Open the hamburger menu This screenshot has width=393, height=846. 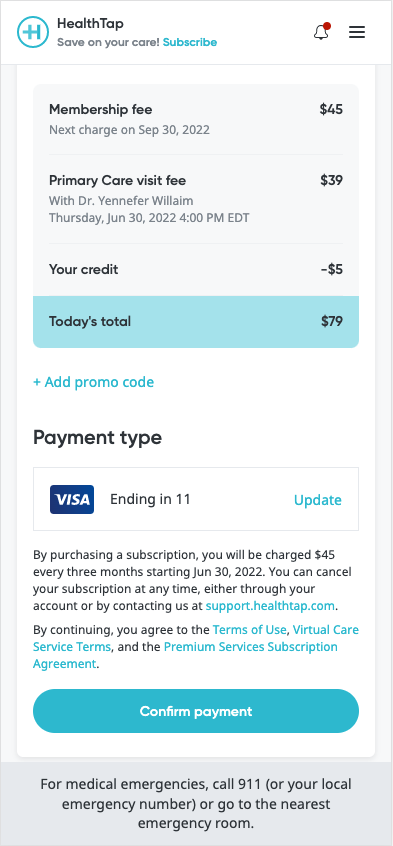click(x=357, y=32)
